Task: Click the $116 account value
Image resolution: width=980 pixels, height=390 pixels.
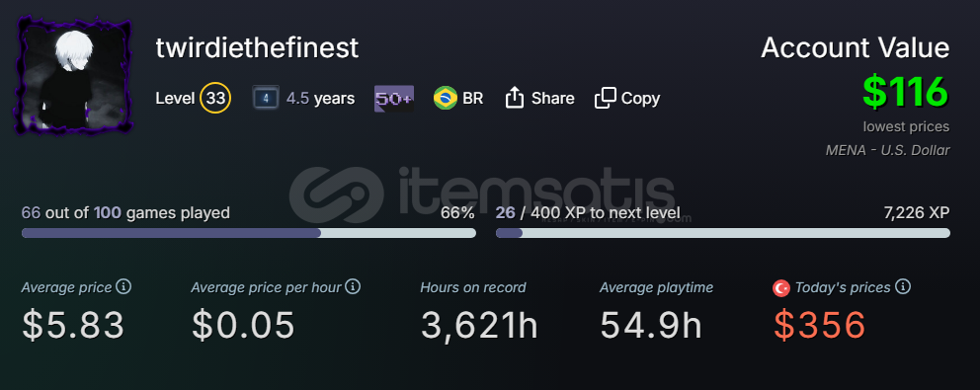Action: (906, 93)
